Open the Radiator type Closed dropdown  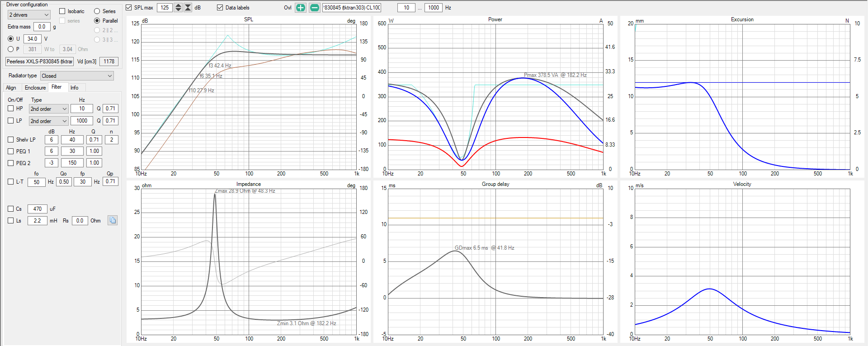(77, 76)
